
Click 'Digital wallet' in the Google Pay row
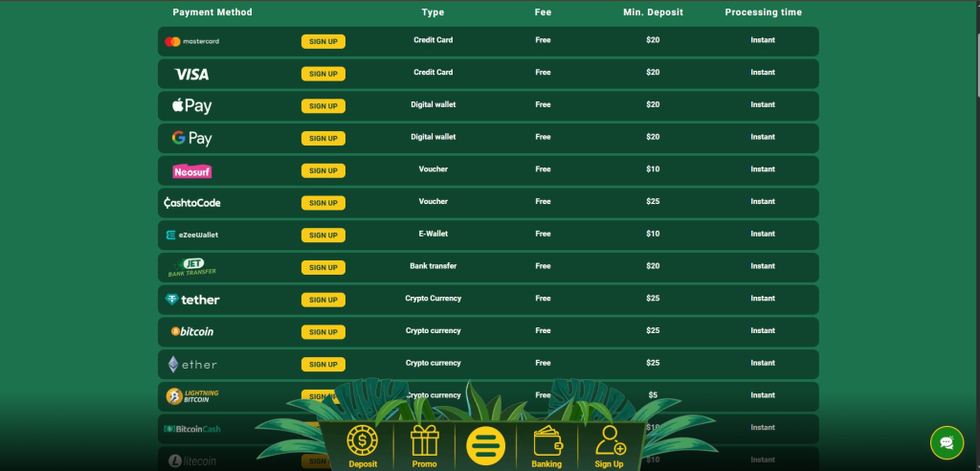click(434, 137)
